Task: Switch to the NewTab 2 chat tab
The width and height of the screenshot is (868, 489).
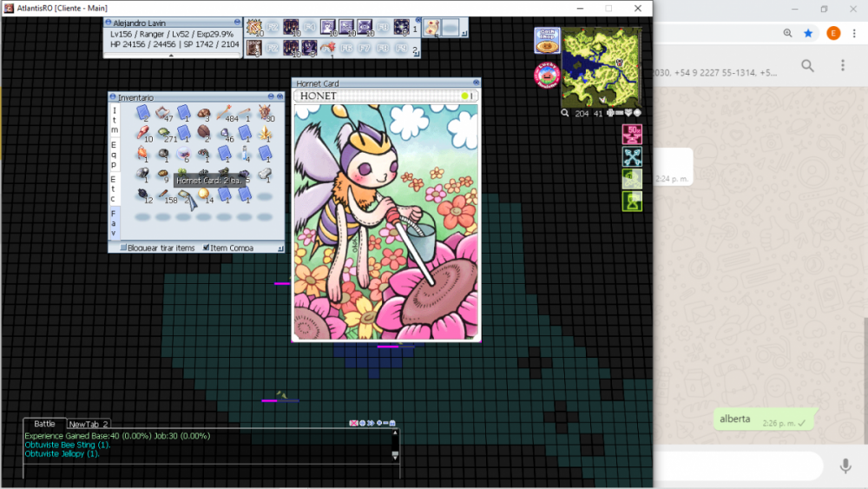Action: 89,424
